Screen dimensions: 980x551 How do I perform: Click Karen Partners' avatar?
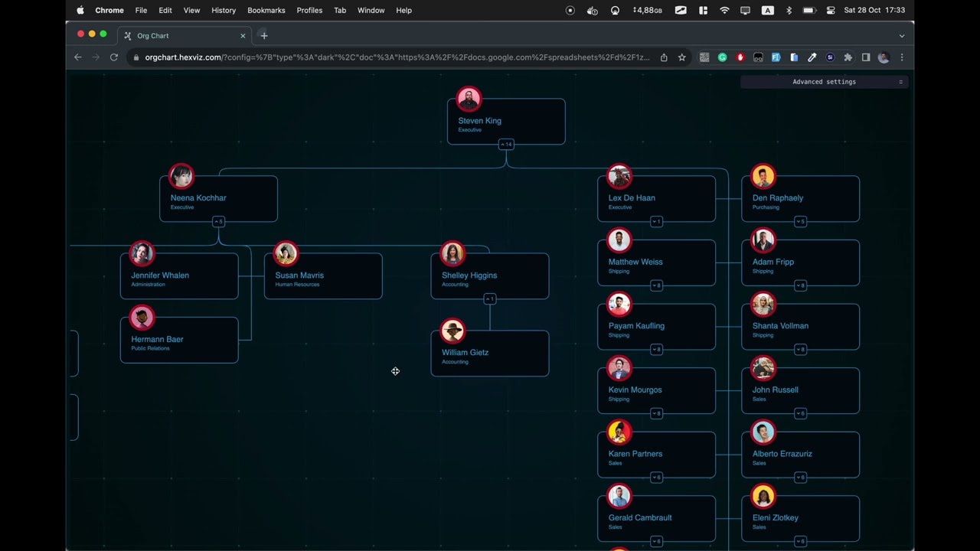pos(619,432)
